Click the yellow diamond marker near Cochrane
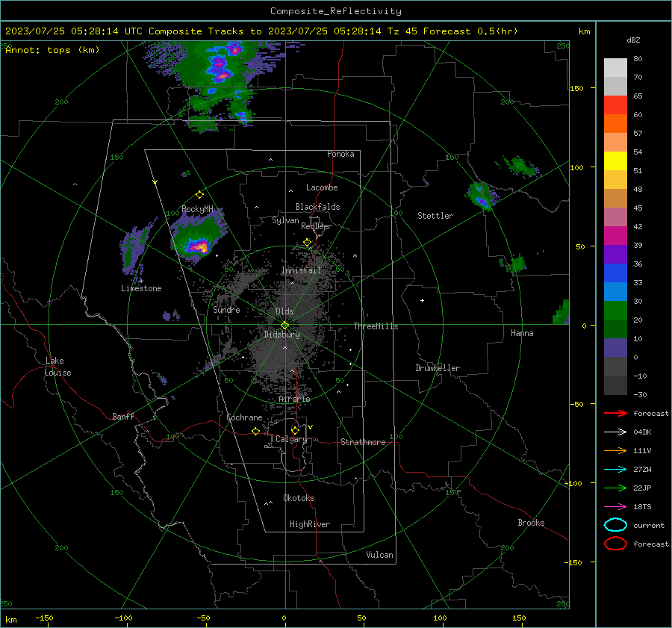 point(255,431)
